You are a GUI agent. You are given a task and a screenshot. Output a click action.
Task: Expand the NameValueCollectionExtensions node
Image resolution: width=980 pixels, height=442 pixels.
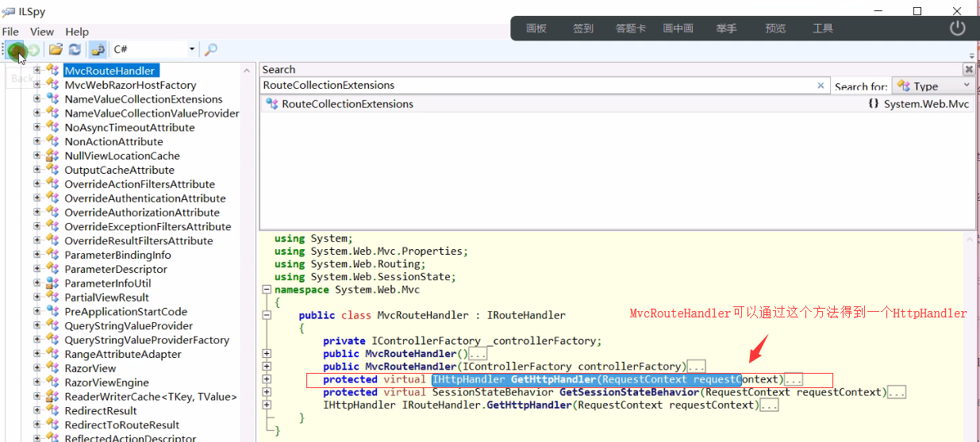(x=37, y=99)
